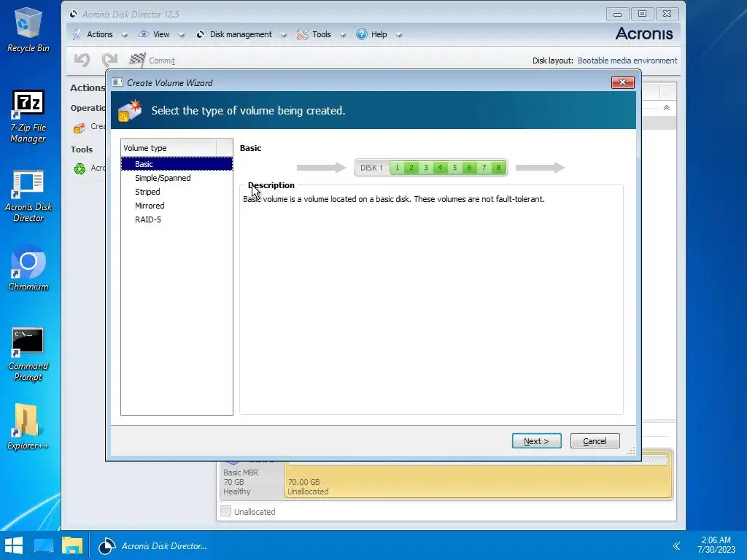Launch Chromium browser from desktop
This screenshot has height=560, width=747.
tap(28, 268)
